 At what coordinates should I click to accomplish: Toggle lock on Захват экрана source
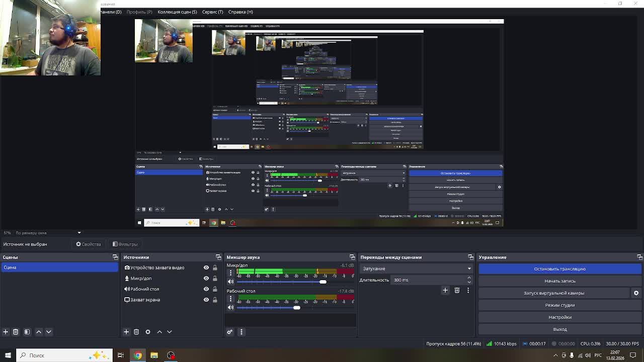[215, 300]
